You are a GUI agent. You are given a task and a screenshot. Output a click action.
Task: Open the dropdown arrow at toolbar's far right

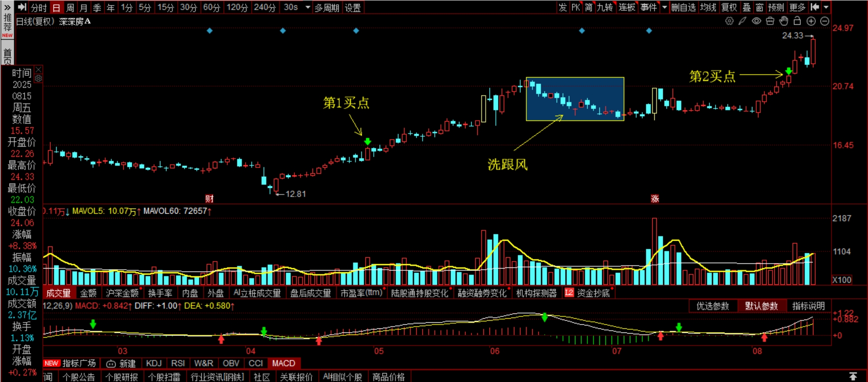(x=826, y=7)
